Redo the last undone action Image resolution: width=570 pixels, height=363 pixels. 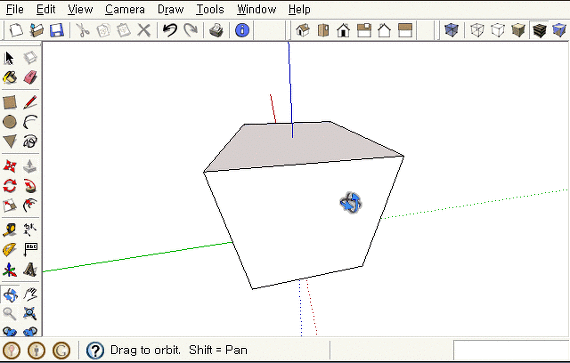point(190,30)
